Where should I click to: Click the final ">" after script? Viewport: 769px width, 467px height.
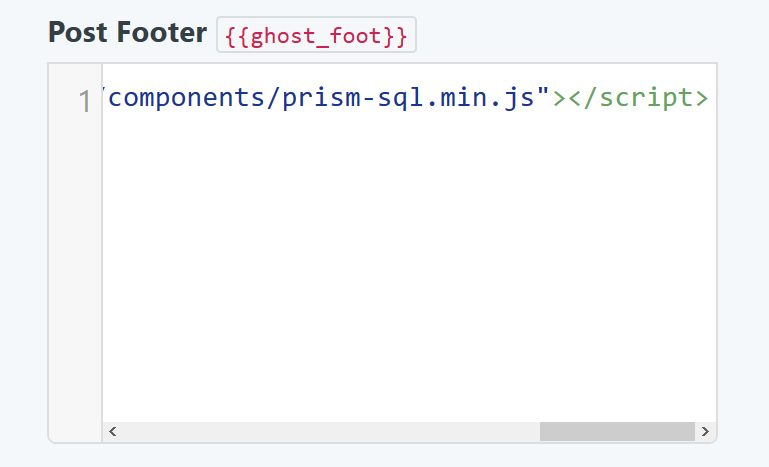tap(703, 99)
